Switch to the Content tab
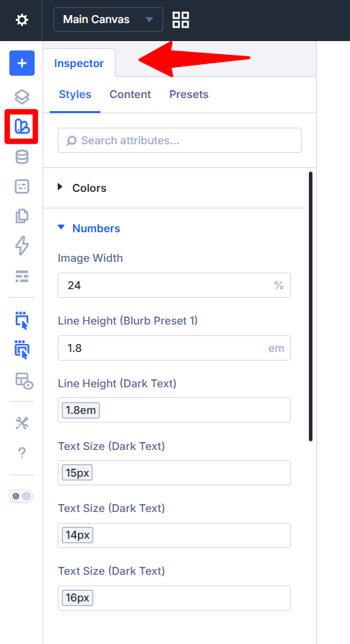350x644 pixels. [x=130, y=94]
